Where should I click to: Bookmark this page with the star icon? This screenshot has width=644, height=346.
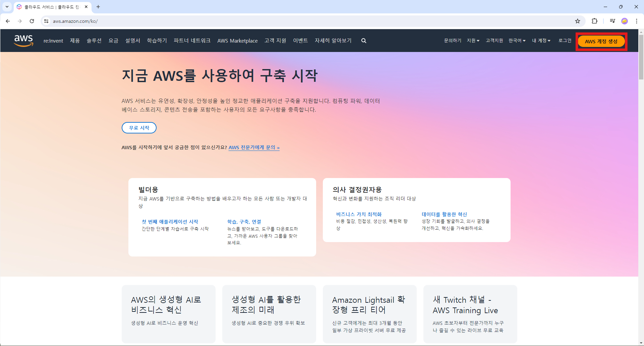pos(578,21)
